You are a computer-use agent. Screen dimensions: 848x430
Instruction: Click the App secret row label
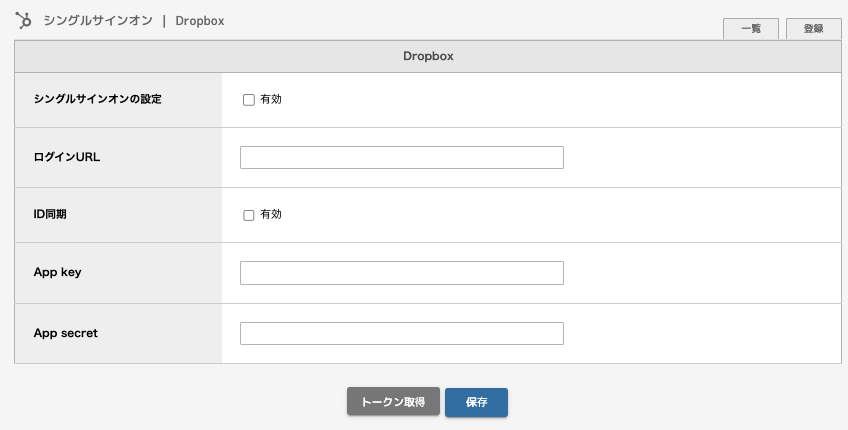click(x=65, y=333)
